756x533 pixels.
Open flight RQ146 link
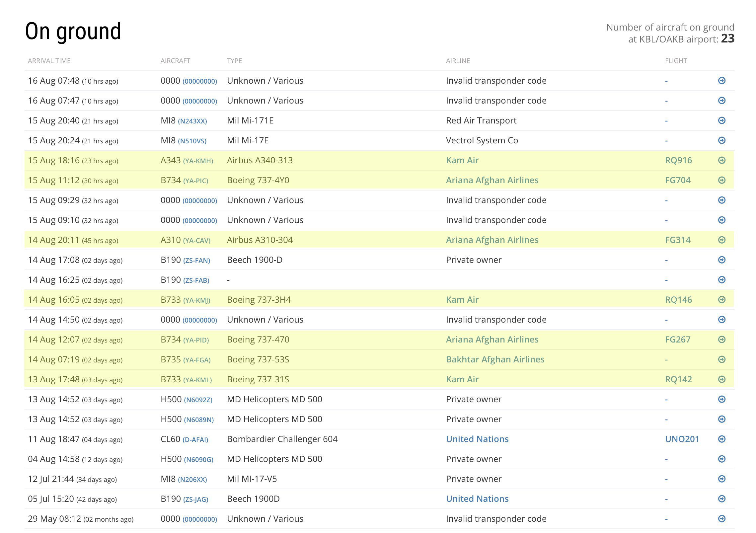678,300
